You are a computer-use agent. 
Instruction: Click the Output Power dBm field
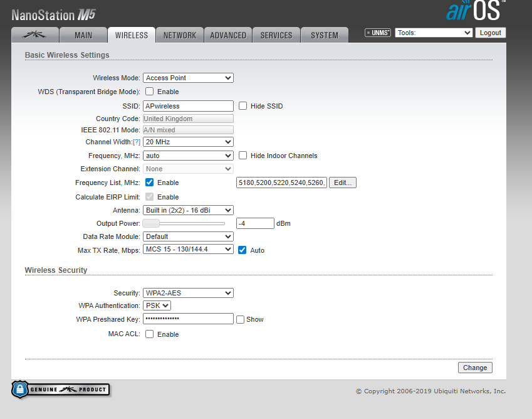tap(255, 223)
